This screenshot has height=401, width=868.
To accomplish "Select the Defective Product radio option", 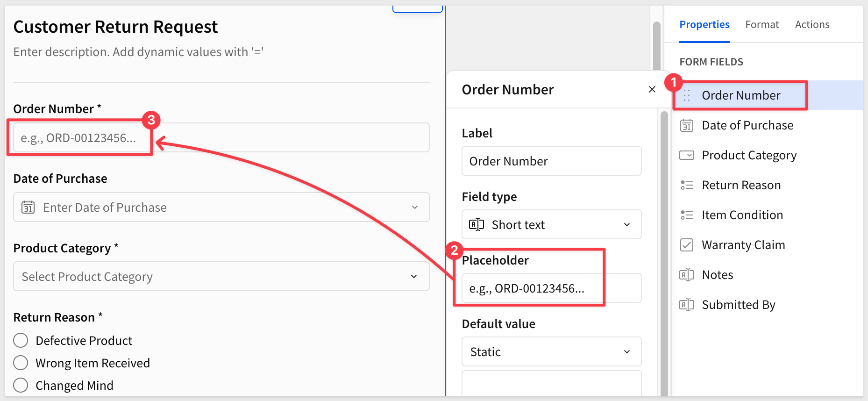I will click(21, 340).
